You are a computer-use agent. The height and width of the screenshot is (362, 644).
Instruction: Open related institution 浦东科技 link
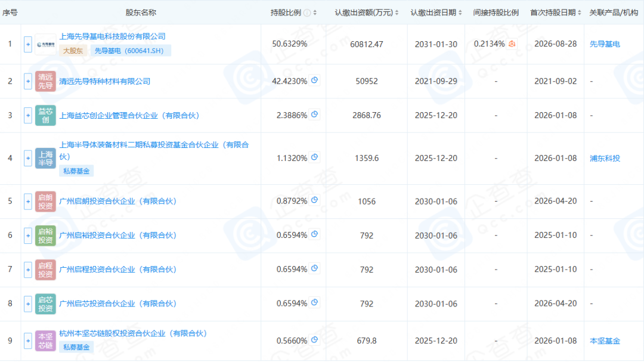(605, 158)
